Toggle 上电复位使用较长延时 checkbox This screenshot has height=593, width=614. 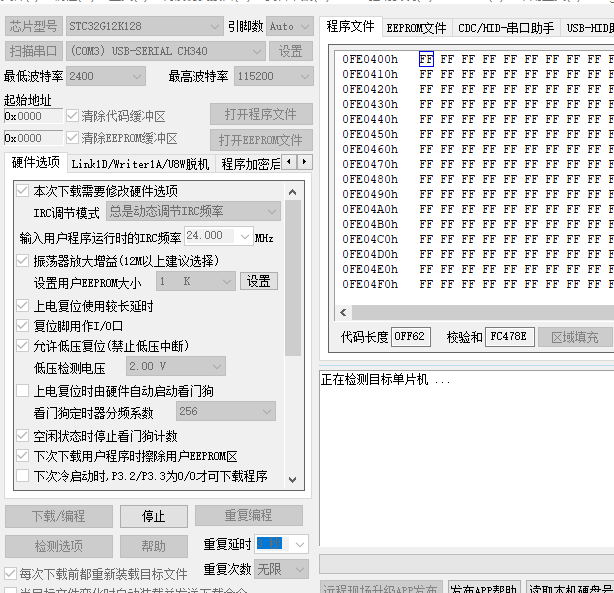pos(22,306)
